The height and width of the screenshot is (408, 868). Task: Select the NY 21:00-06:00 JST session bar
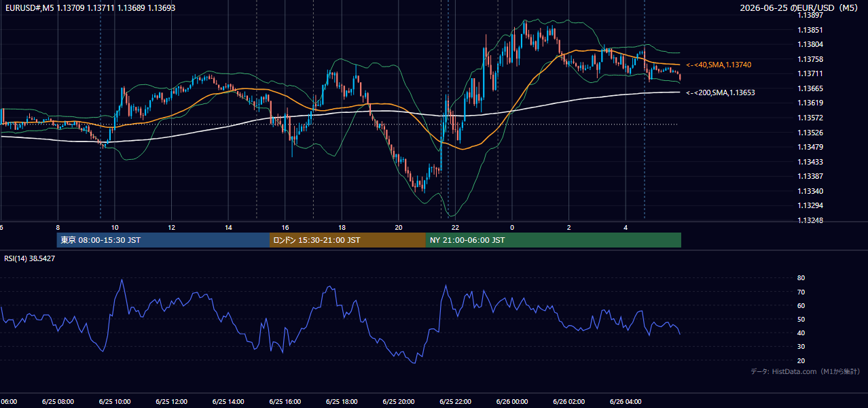[x=554, y=240]
